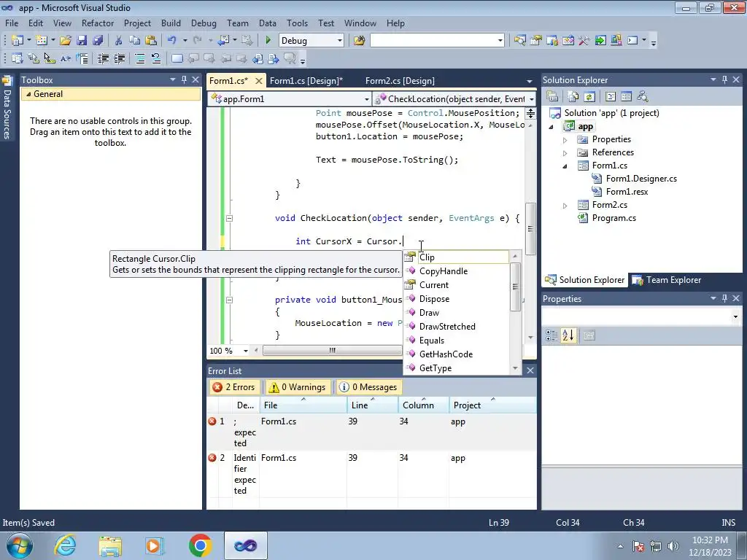
Task: Toggle the 2 Errors filter
Action: click(x=234, y=387)
